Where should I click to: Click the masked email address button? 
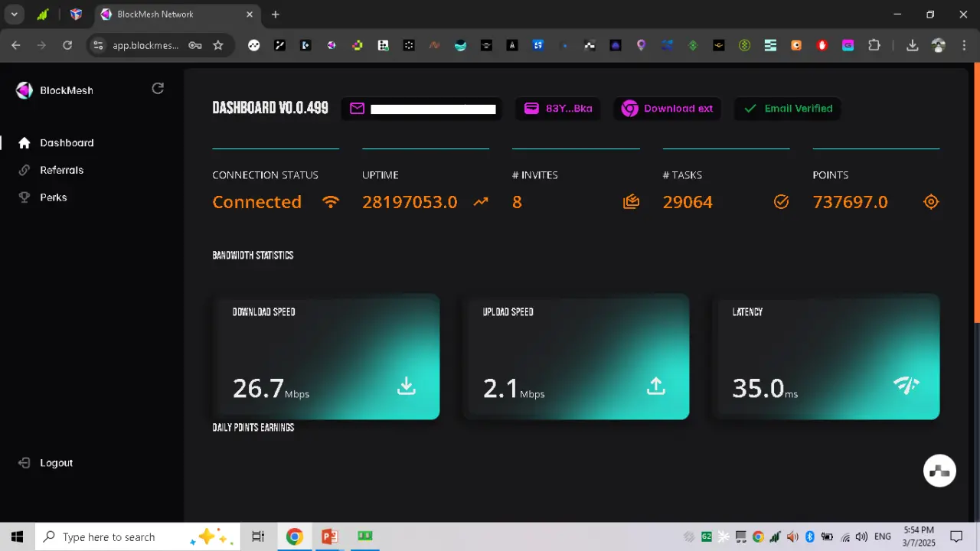(423, 109)
